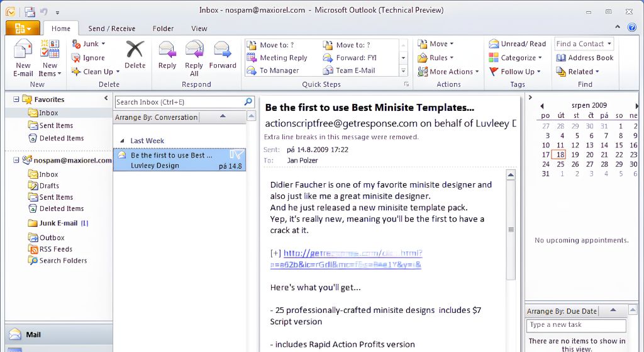Image resolution: width=644 pixels, height=352 pixels.
Task: Open Quick Steps dialog launcher
Action: click(x=406, y=84)
